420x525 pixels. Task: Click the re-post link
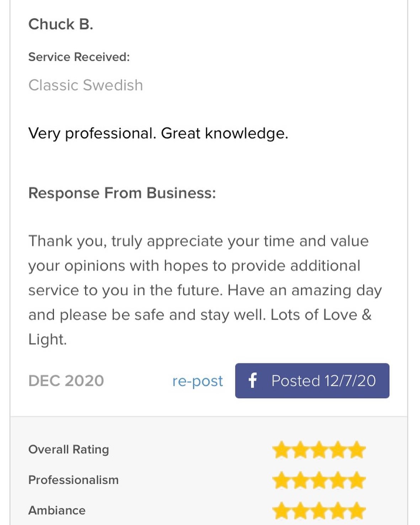[197, 381]
